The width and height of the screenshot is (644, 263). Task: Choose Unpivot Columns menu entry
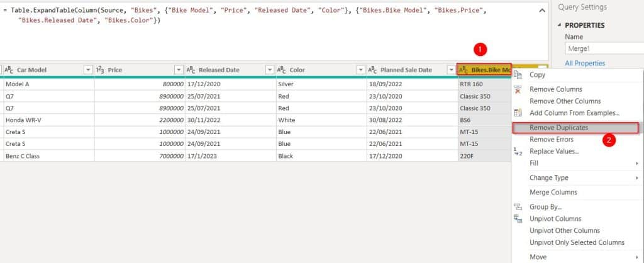(x=555, y=218)
